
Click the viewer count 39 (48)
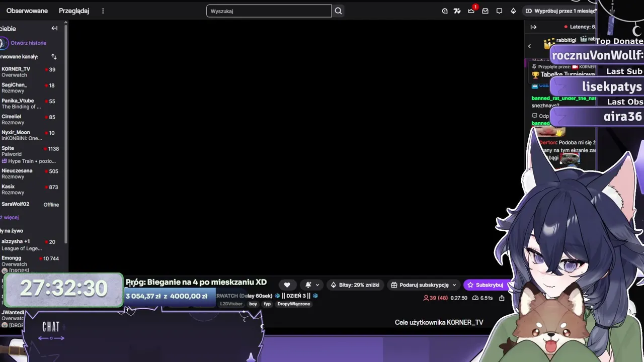[x=436, y=298]
